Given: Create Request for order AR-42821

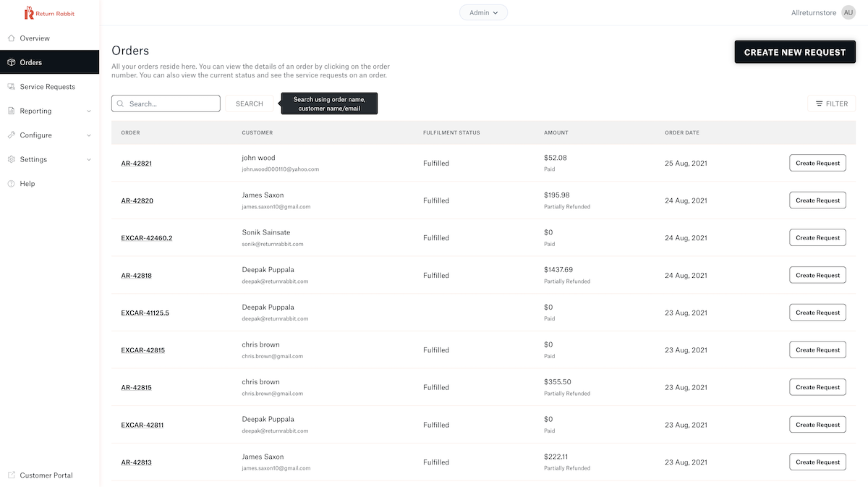Looking at the screenshot, I should pyautogui.click(x=817, y=163).
